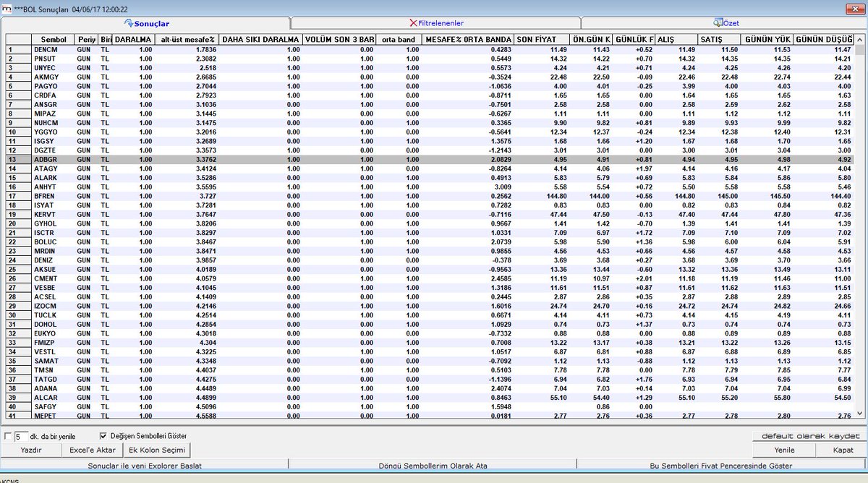Sort by the GÜNLÜK F column header
Screen dimensions: 868x483
(x=634, y=39)
